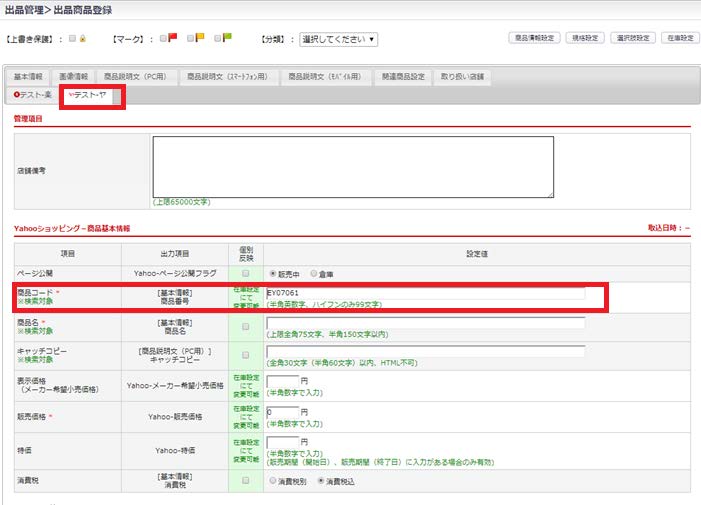Tick the checkbox before the red flag

point(162,39)
